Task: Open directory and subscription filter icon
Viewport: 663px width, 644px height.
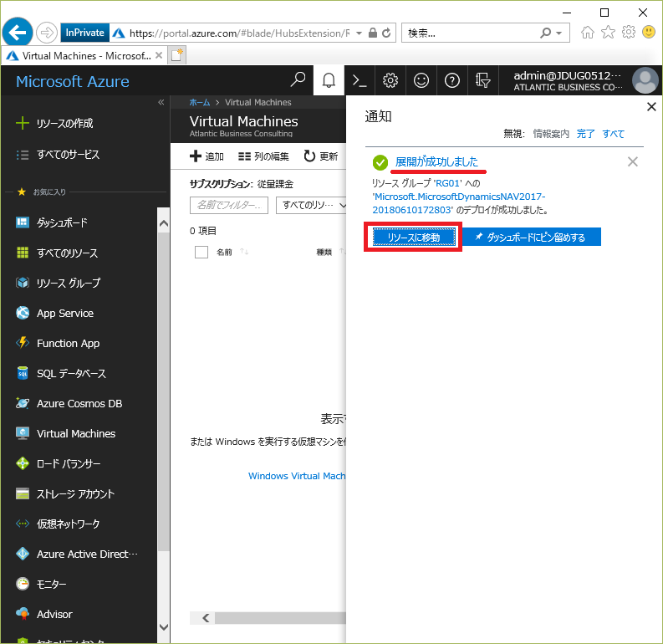Action: (x=483, y=80)
